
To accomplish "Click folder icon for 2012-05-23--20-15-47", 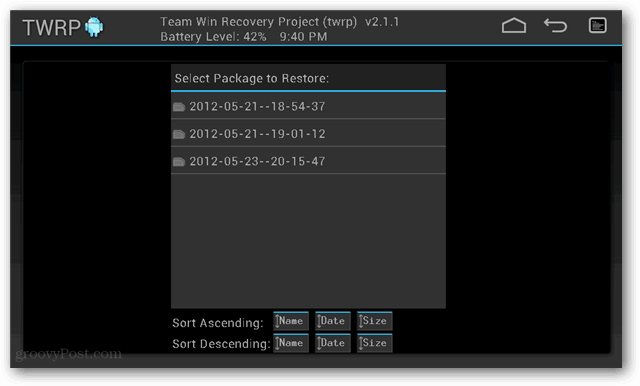I will tap(179, 162).
